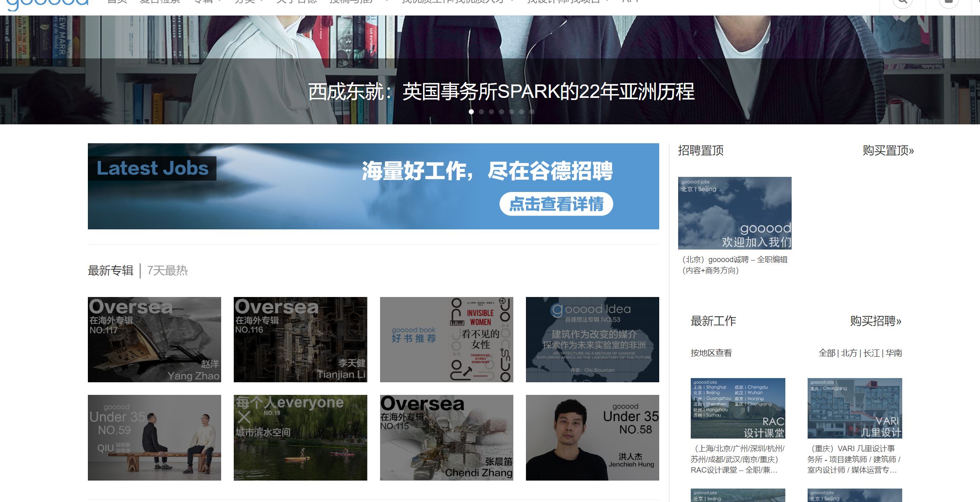
Task: Open VARI 几里设计事务所 job text link
Action: tap(854, 460)
